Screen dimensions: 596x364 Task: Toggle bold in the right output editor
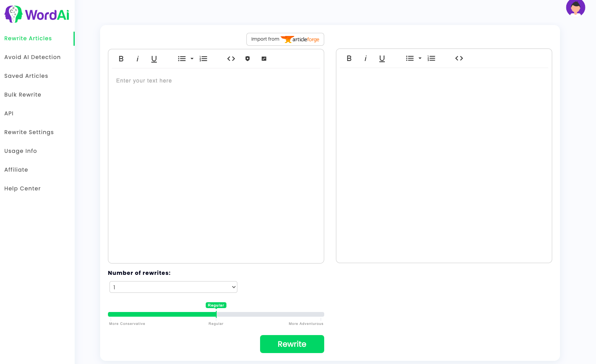coord(349,58)
